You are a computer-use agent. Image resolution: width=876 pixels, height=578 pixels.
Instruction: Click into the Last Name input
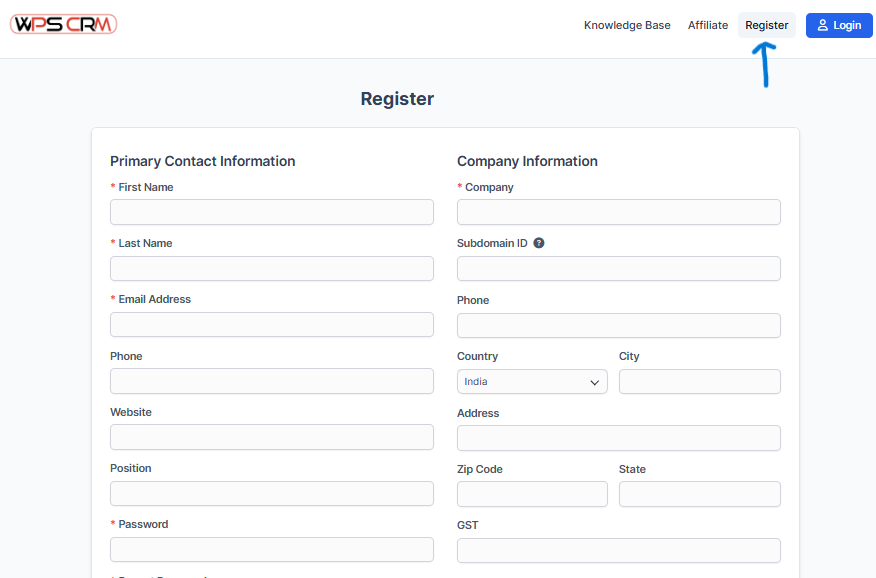(x=272, y=268)
